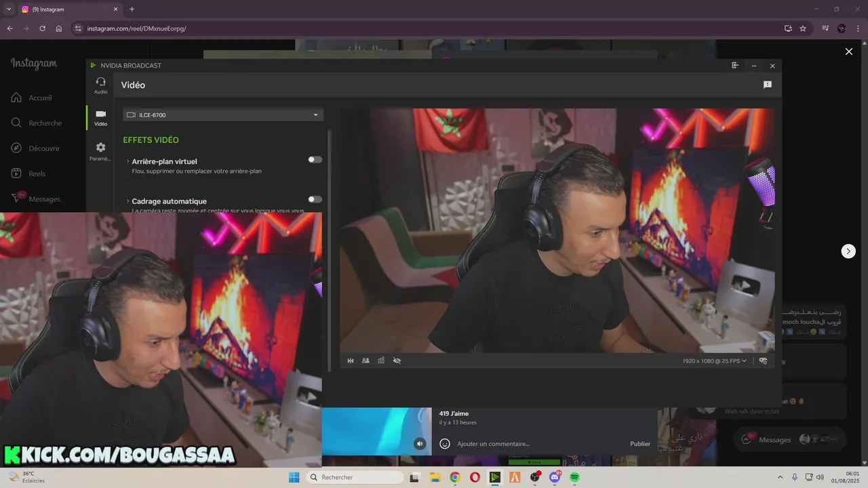This screenshot has width=868, height=488.
Task: Close the Instagram reel overlay with X
Action: coord(848,52)
